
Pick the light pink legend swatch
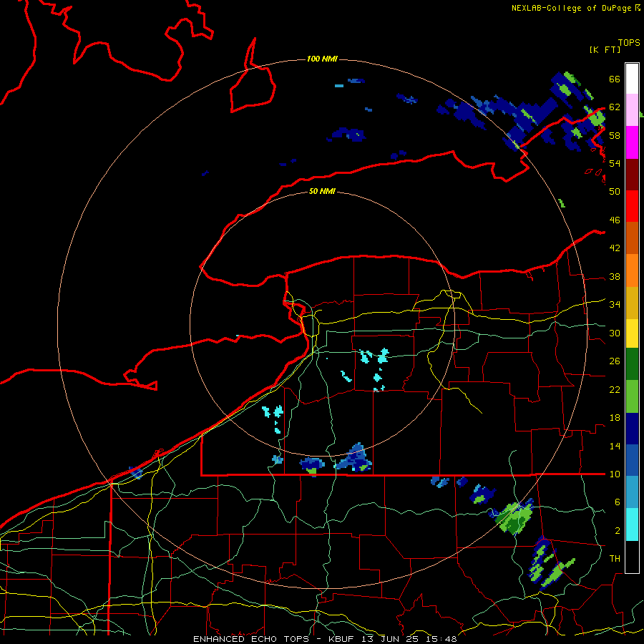pyautogui.click(x=632, y=109)
